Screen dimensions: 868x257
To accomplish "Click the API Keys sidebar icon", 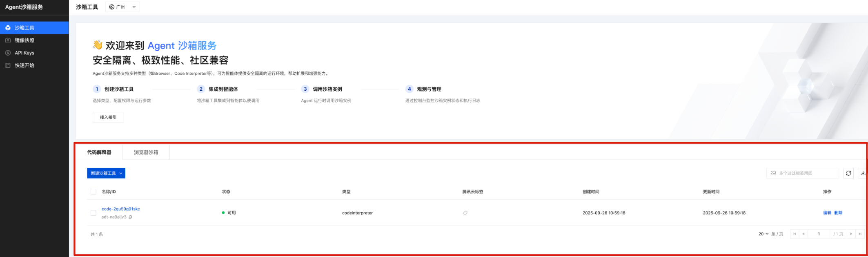I will (8, 53).
